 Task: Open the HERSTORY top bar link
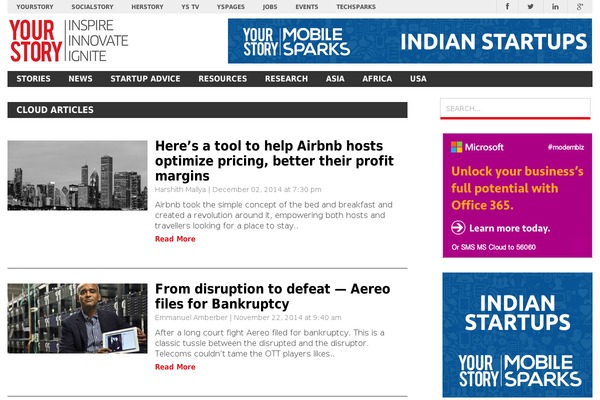pos(147,7)
